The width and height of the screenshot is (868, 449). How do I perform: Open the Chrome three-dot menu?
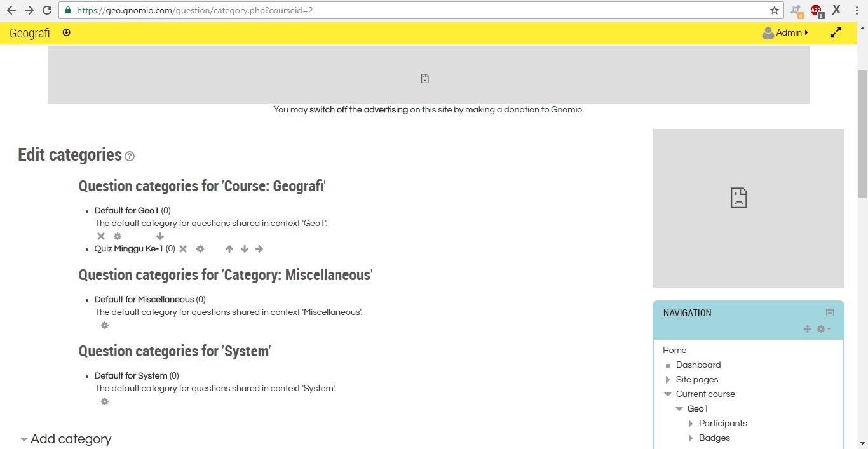[x=857, y=10]
